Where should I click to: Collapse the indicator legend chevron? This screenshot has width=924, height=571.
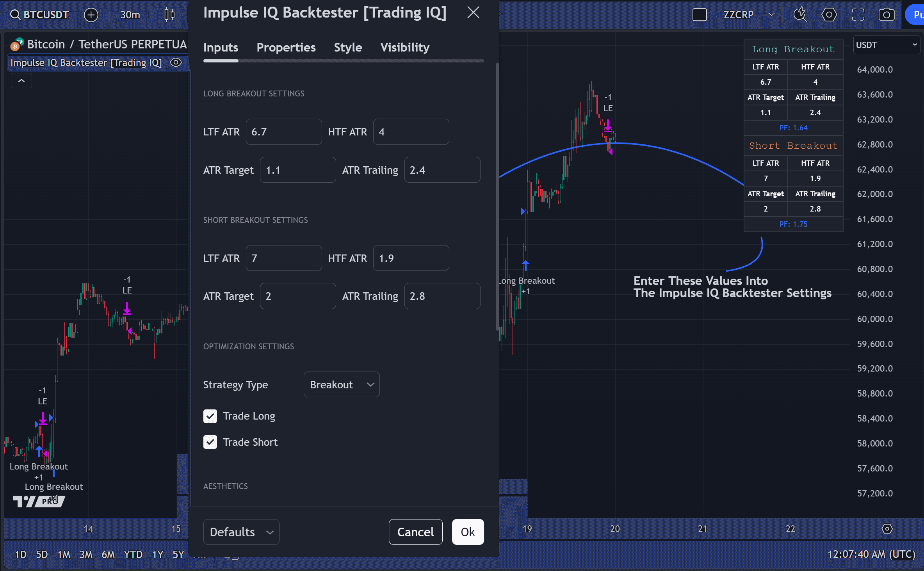[x=21, y=81]
